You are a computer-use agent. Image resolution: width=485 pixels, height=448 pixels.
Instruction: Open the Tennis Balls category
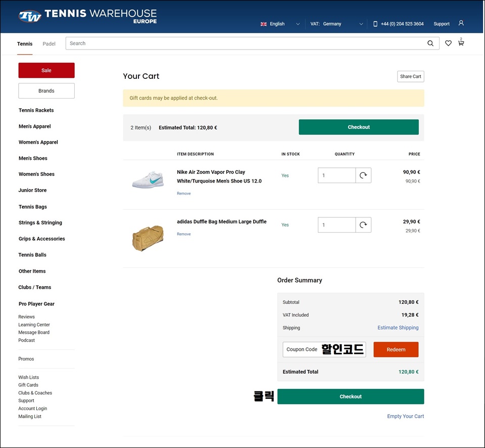[x=32, y=255]
